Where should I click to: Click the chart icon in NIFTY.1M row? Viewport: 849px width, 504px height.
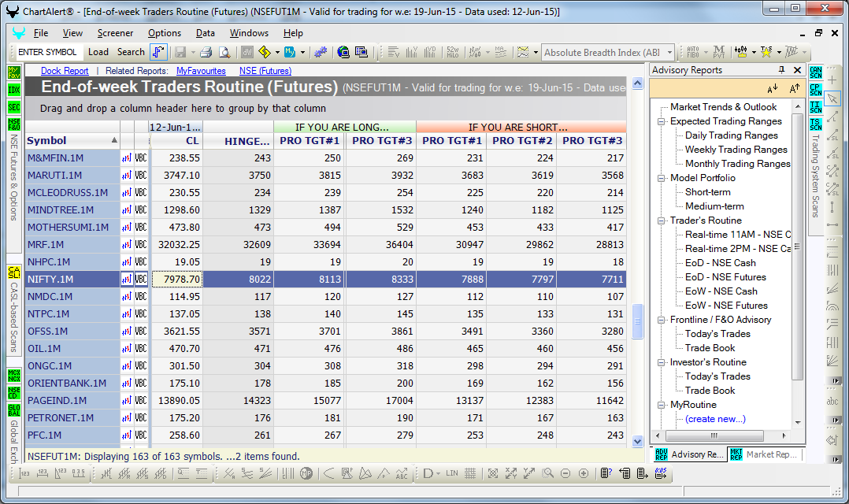tap(127, 280)
